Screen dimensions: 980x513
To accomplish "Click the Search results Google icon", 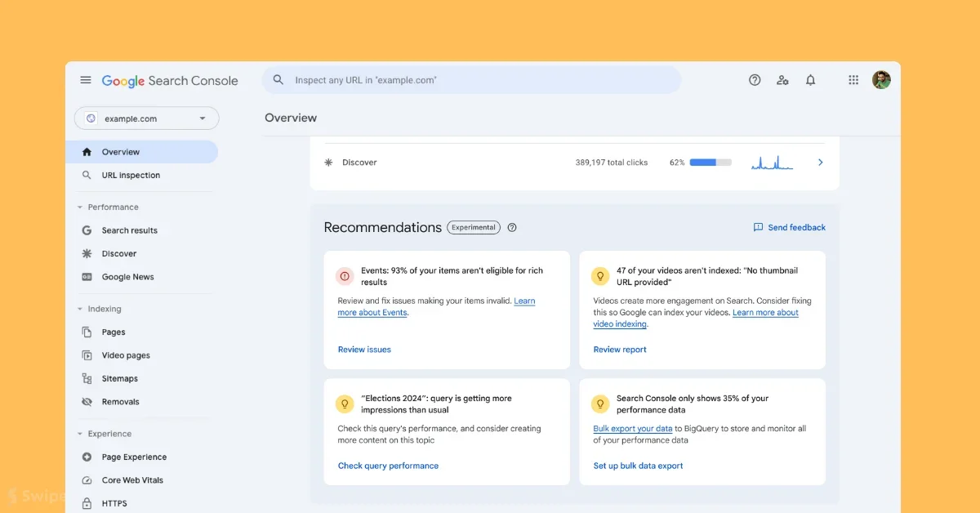I will (87, 230).
